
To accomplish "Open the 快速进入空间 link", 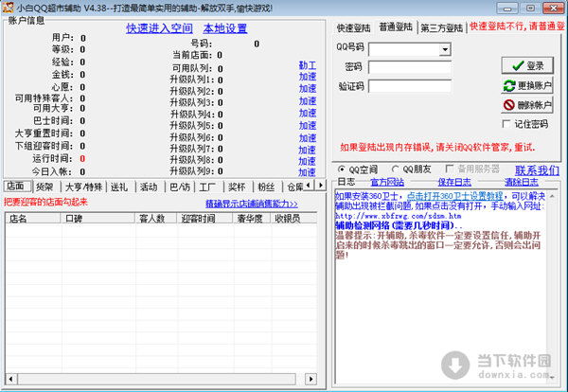I will click(x=159, y=28).
